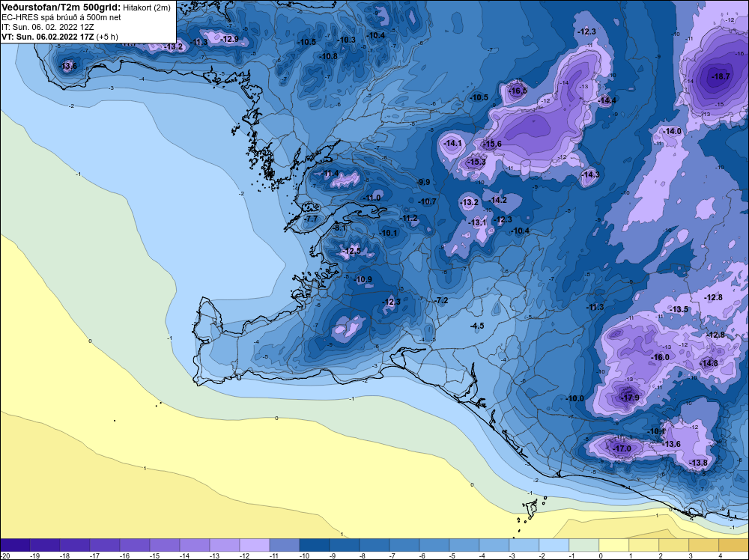
Task: Click the -18.7 temperature label
Action: pyautogui.click(x=721, y=76)
